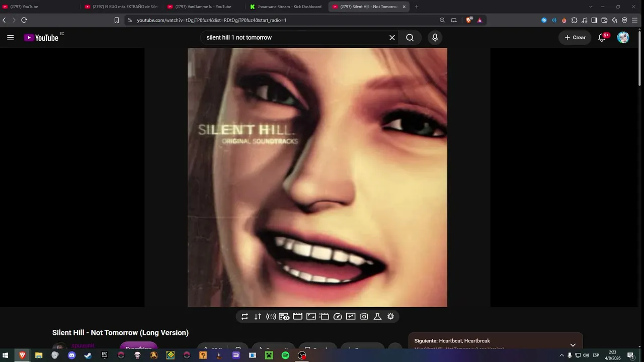The image size is (644, 362).
Task: Click the up-down arrows player icon
Action: pos(258,316)
